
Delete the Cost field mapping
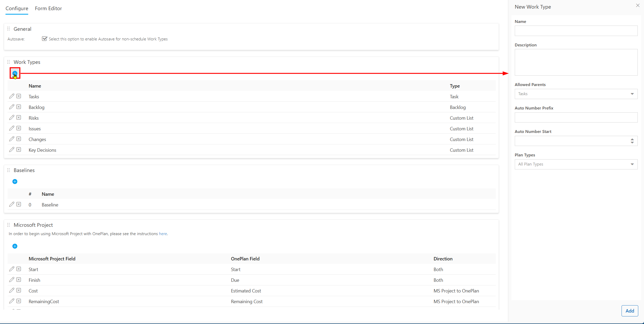pos(19,290)
